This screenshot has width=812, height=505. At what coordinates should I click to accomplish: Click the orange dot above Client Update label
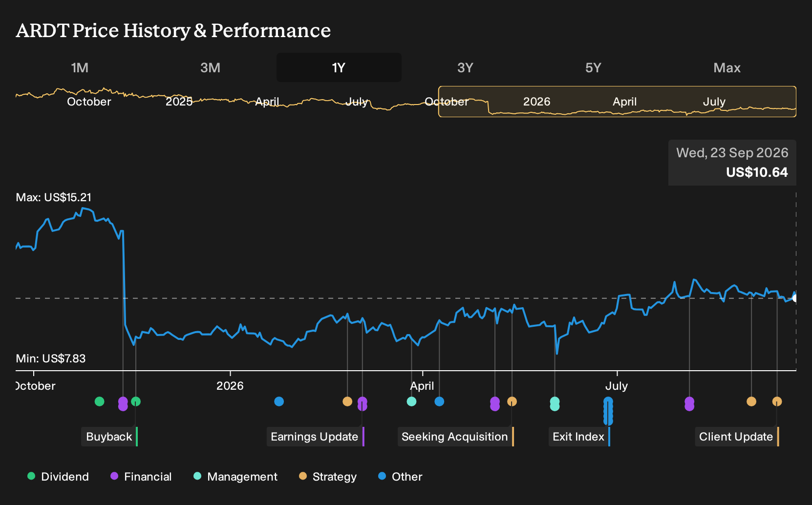pos(777,401)
